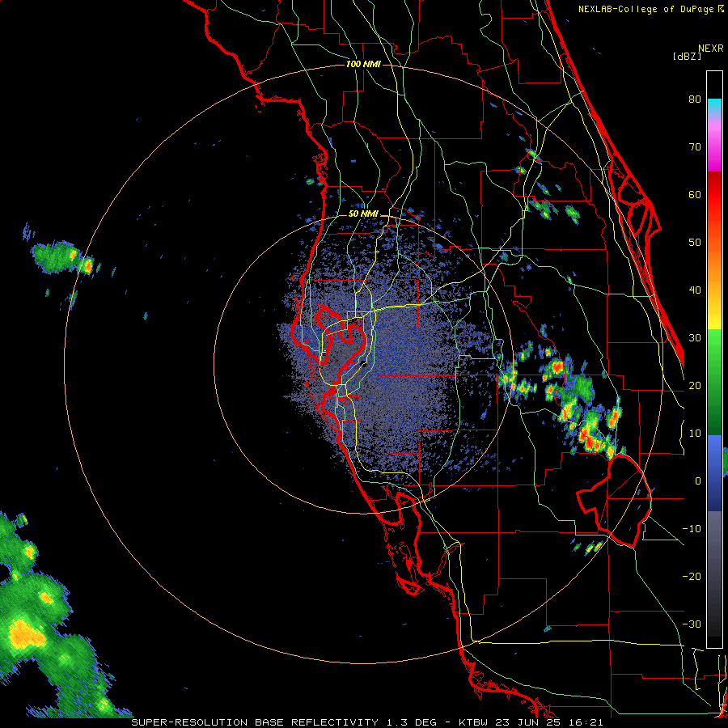Click the -10 value on the dBZ scale
Image resolution: width=728 pixels, height=728 pixels.
692,529
